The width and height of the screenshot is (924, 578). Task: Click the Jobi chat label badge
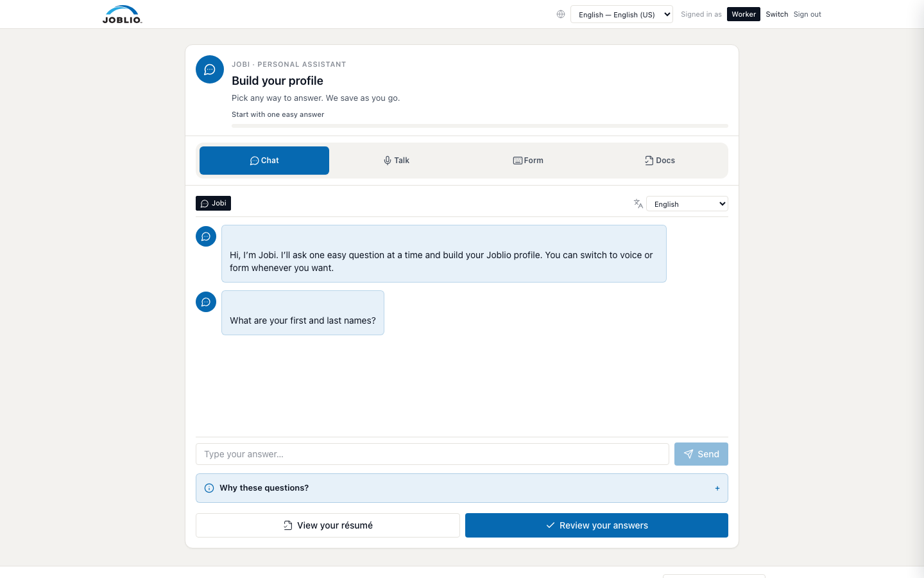213,203
